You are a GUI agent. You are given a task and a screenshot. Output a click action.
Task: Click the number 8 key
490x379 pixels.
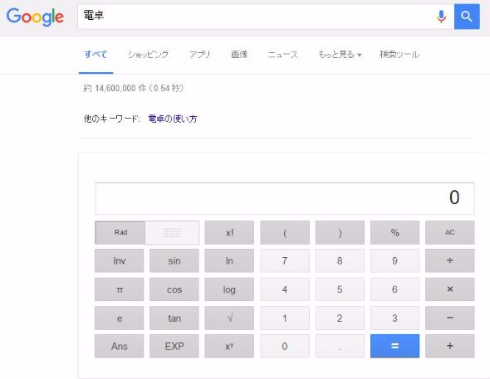click(x=340, y=261)
